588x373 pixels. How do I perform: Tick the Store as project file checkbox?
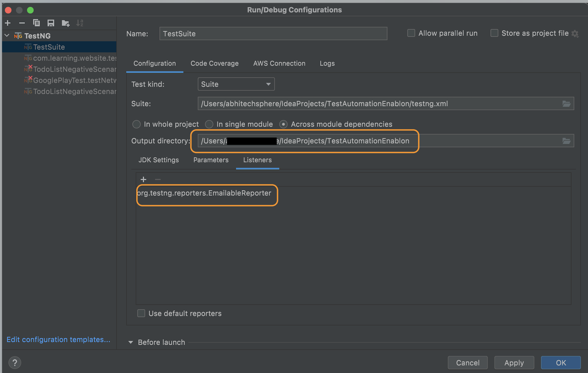494,33
